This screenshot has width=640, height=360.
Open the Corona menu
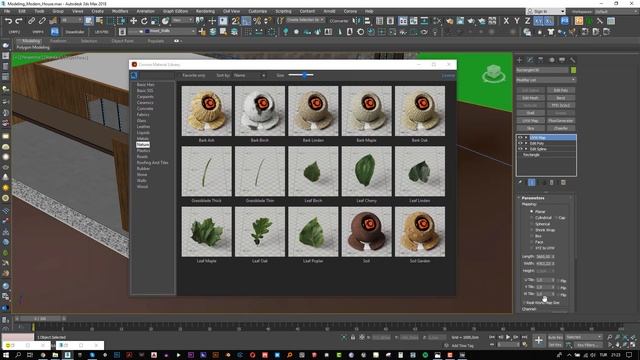(350, 11)
